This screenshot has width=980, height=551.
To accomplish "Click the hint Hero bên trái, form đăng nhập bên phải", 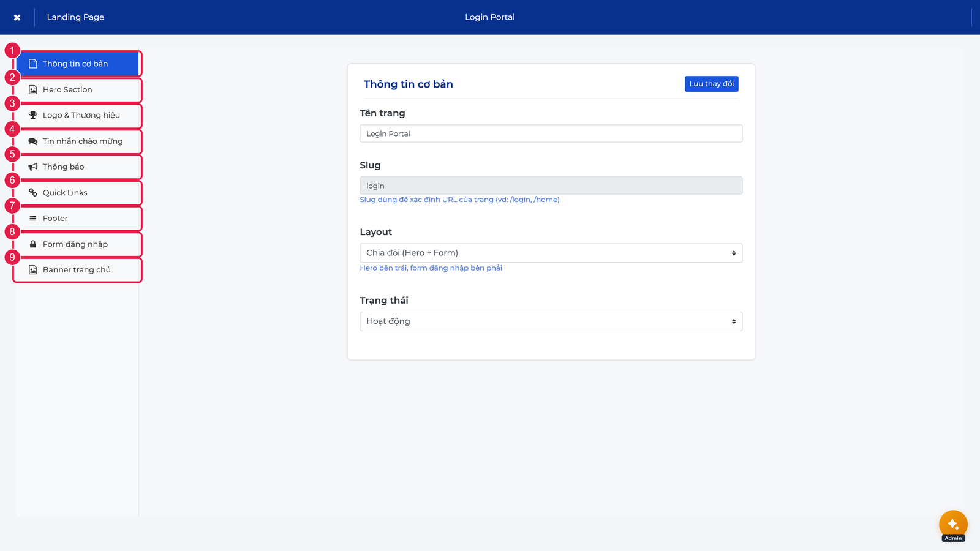I will [431, 268].
